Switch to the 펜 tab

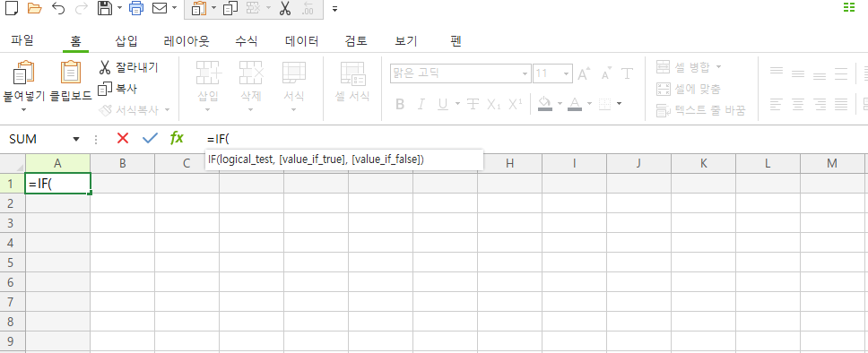pyautogui.click(x=456, y=40)
